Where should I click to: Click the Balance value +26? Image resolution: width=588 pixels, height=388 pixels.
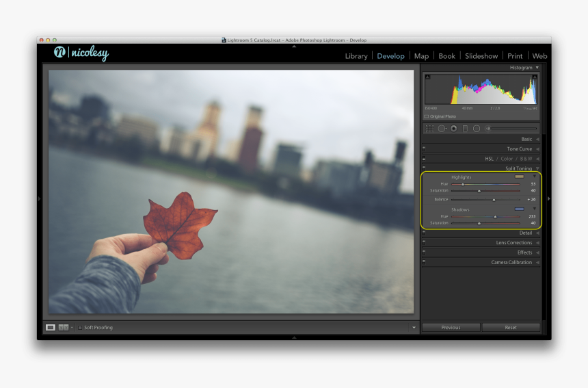531,199
